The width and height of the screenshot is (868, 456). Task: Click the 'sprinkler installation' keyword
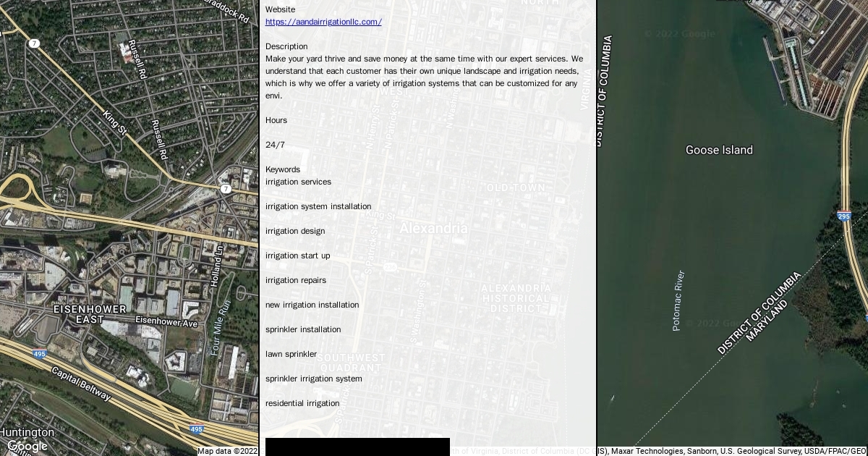pos(302,329)
